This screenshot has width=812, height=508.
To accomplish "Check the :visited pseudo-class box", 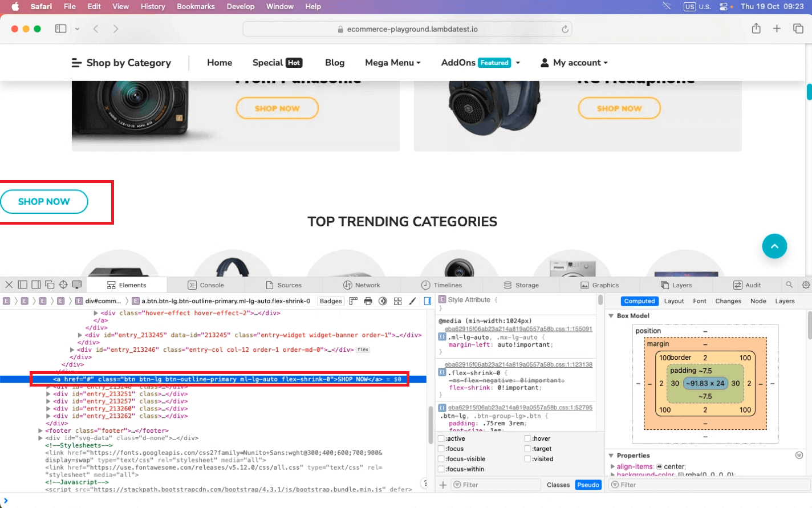I will point(527,458).
